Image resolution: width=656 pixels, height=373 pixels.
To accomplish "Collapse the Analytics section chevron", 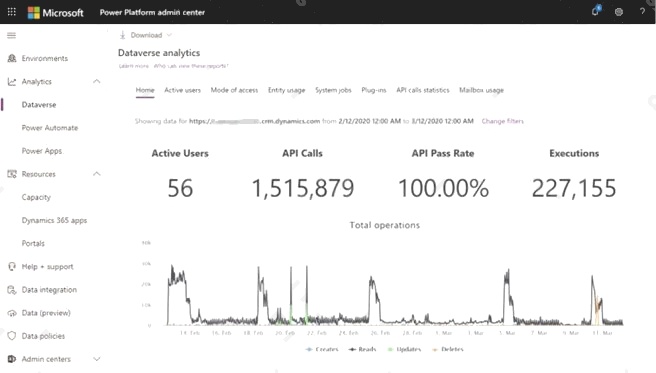I will coord(97,82).
